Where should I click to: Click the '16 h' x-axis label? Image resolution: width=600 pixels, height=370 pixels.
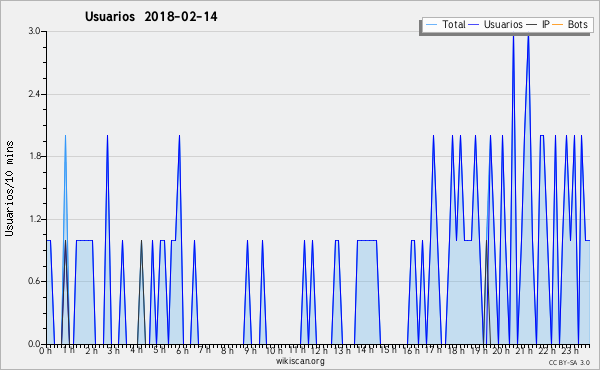pyautogui.click(x=411, y=350)
